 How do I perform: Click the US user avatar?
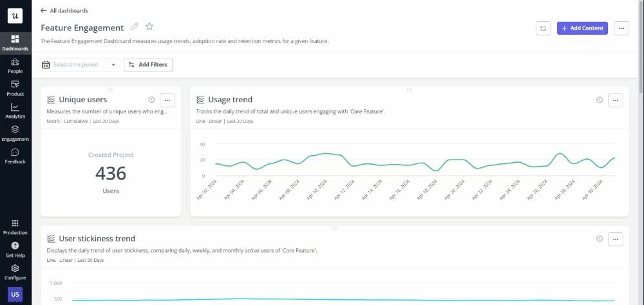15,294
